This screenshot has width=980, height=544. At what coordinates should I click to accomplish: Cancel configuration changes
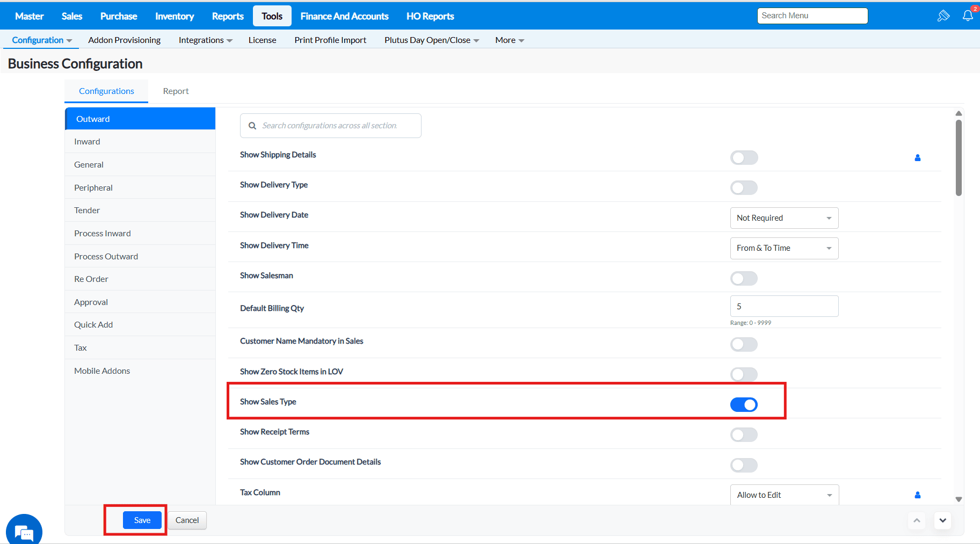pyautogui.click(x=187, y=520)
